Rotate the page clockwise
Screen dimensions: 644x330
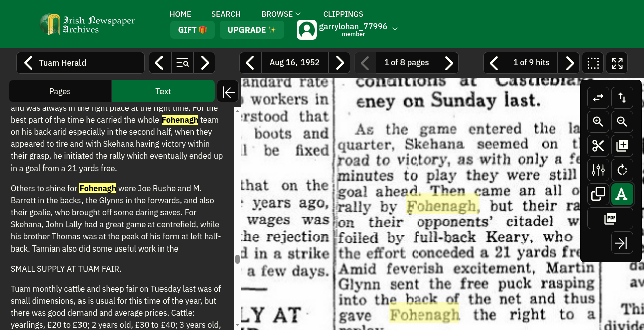[622, 170]
